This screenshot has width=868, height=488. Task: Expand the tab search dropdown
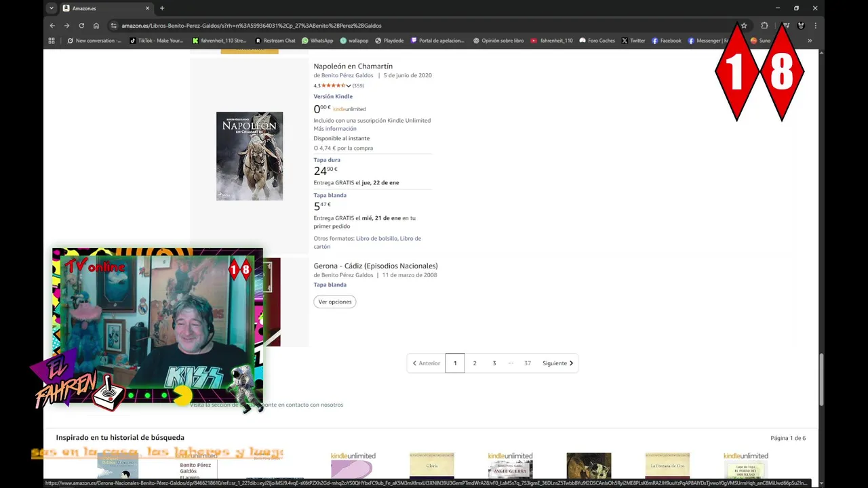click(x=52, y=8)
